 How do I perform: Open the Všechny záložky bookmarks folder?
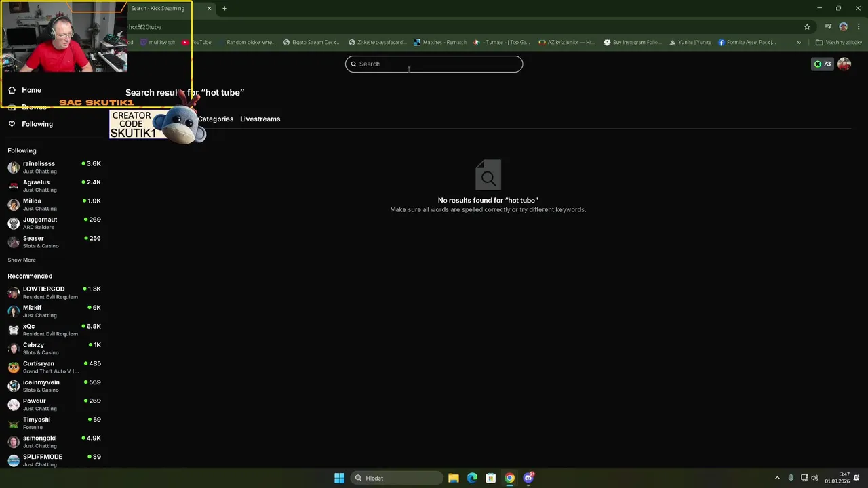click(839, 42)
